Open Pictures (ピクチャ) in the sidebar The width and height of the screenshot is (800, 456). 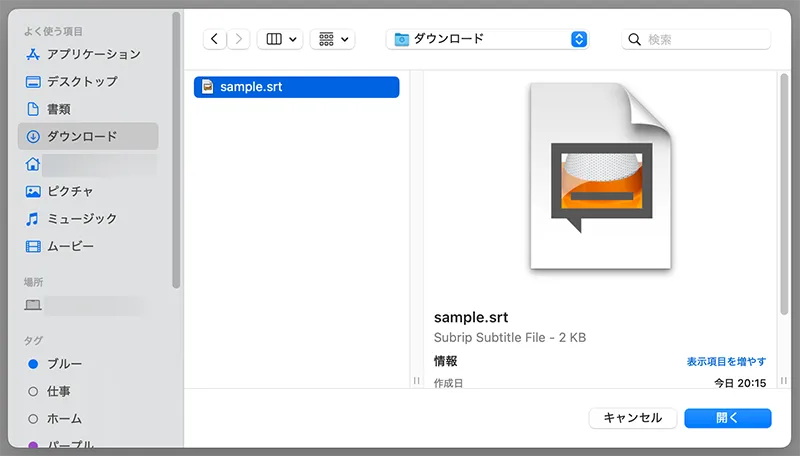pos(88,191)
